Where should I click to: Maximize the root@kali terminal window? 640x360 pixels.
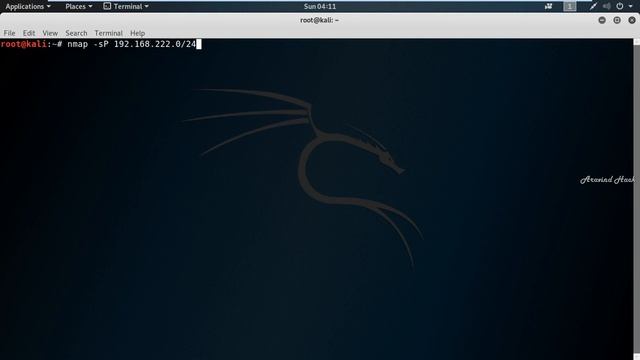click(617, 20)
